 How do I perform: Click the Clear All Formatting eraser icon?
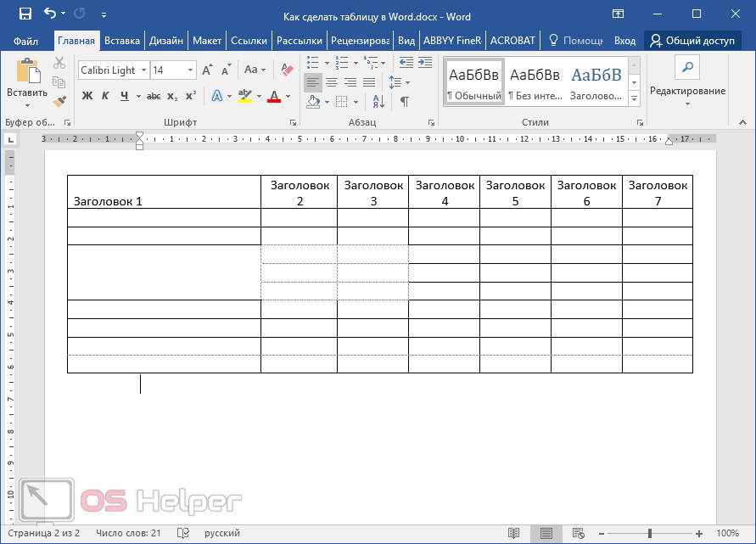[x=286, y=70]
